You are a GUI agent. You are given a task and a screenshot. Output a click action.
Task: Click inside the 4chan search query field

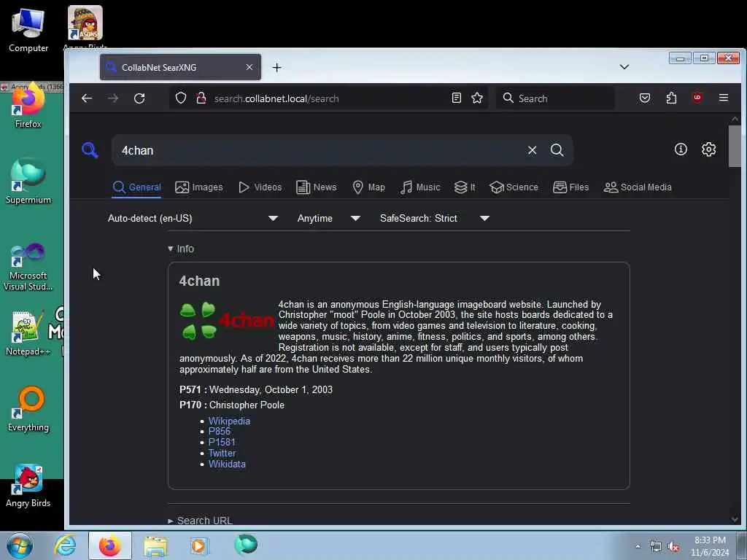[x=320, y=150]
